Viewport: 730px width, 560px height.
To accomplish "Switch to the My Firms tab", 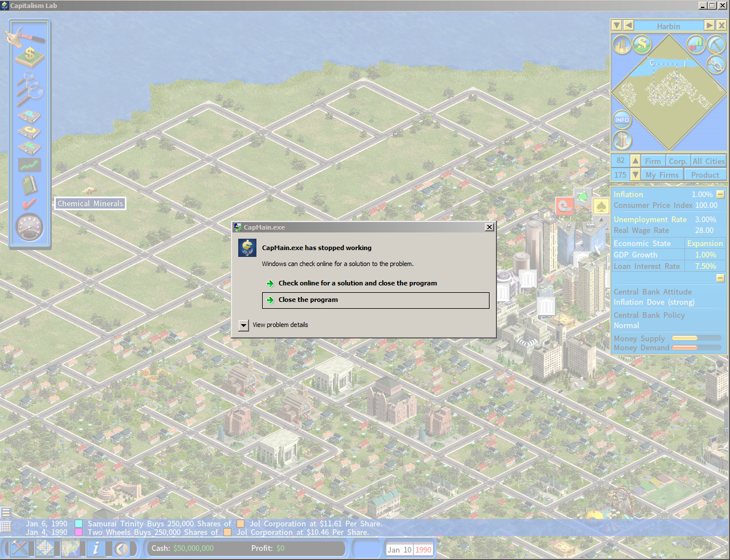I will pyautogui.click(x=662, y=174).
